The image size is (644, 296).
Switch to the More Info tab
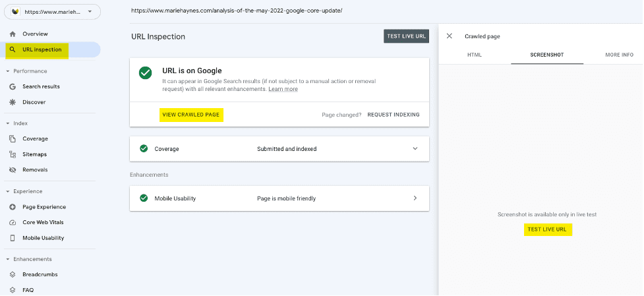point(619,55)
